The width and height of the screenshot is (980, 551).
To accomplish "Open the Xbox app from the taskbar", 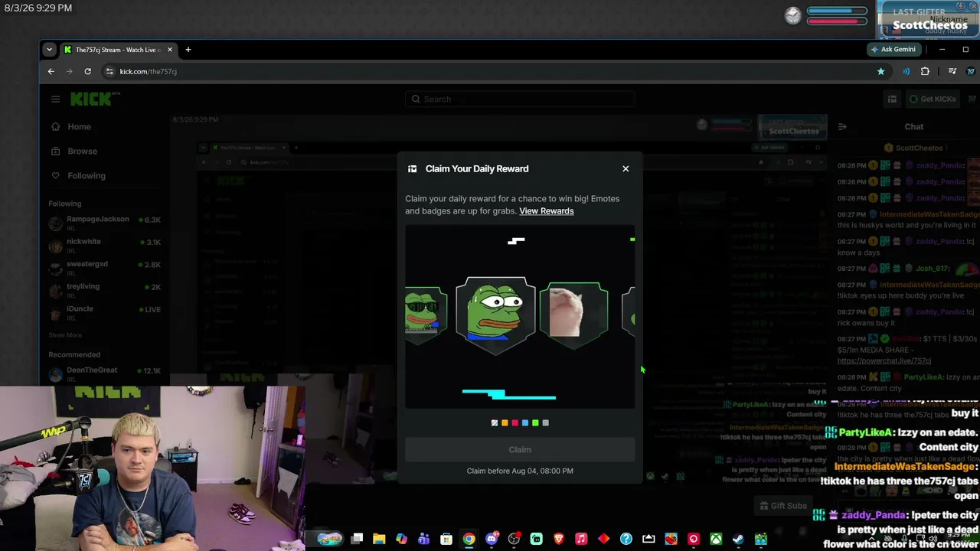I will click(x=716, y=539).
